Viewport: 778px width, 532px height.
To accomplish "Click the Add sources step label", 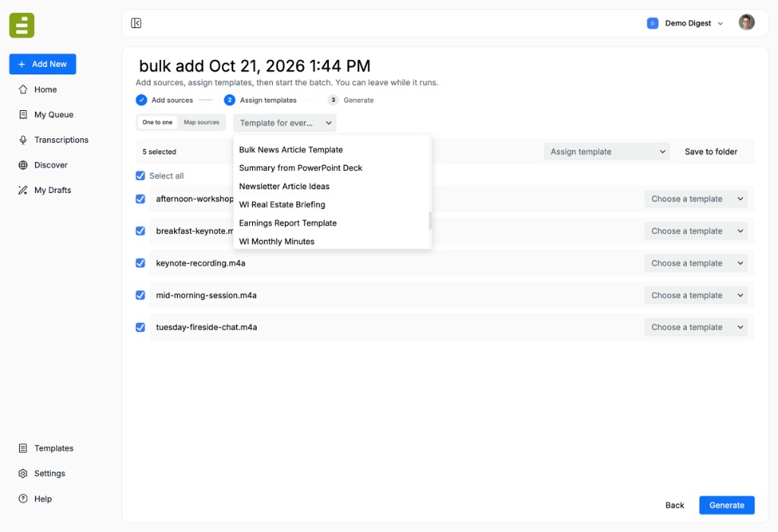I will (x=172, y=100).
